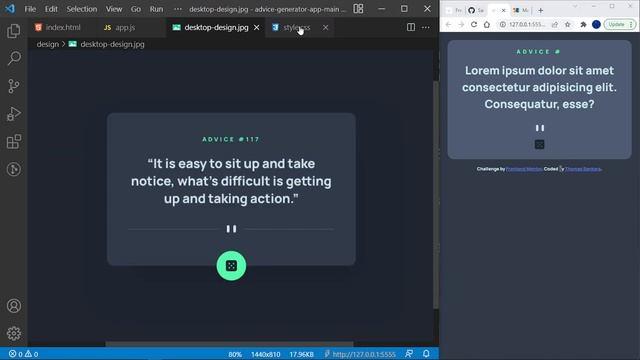Click the 17.96KB file size in status bar
This screenshot has width=640, height=360.
point(302,354)
